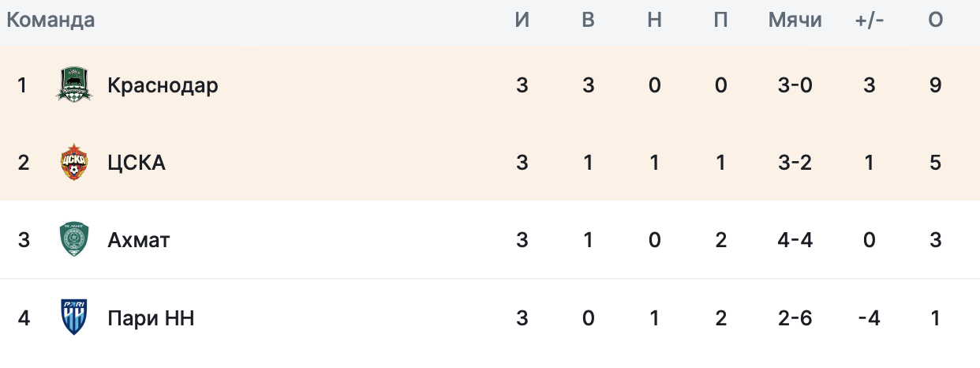
Task: Click the Мячи goals column header
Action: [x=795, y=21]
